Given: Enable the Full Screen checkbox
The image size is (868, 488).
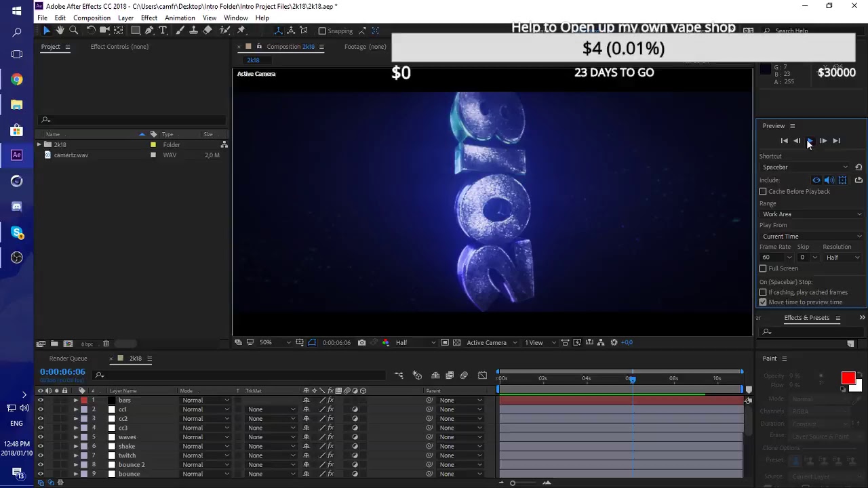Looking at the screenshot, I should [x=763, y=268].
